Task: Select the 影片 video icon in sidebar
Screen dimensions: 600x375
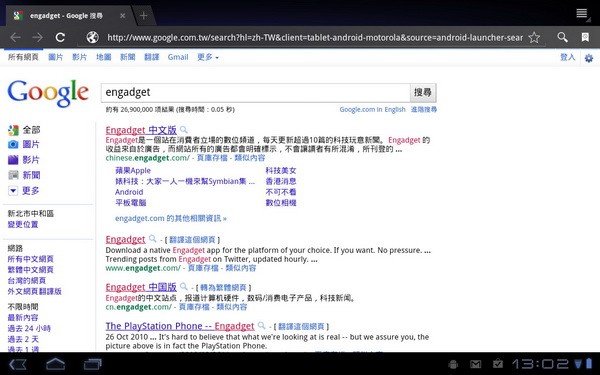Action: pos(13,160)
